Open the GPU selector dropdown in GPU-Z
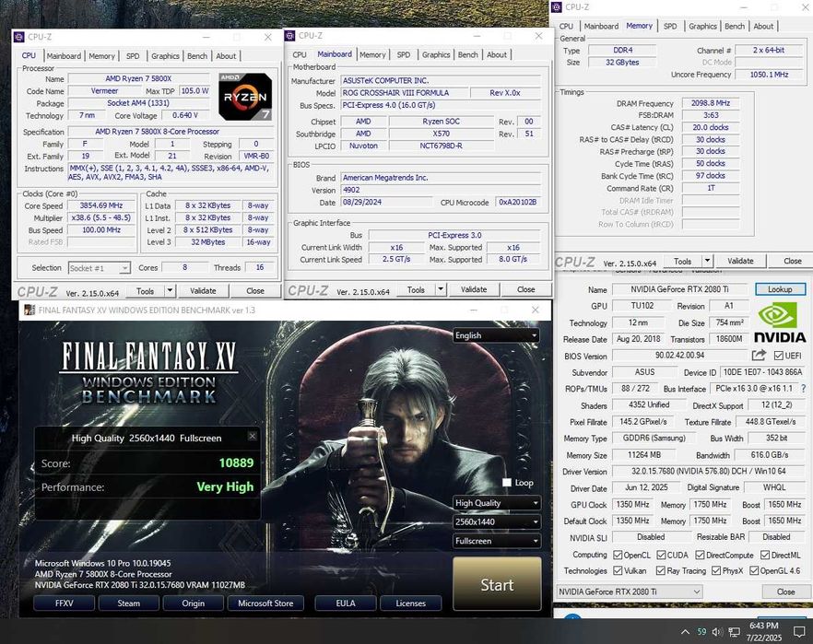The image size is (813, 644). click(630, 591)
